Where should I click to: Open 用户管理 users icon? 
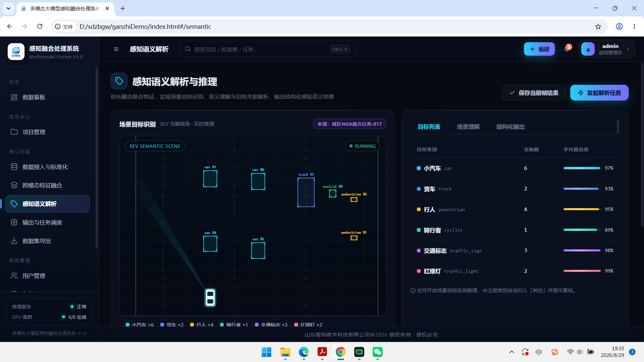click(14, 276)
